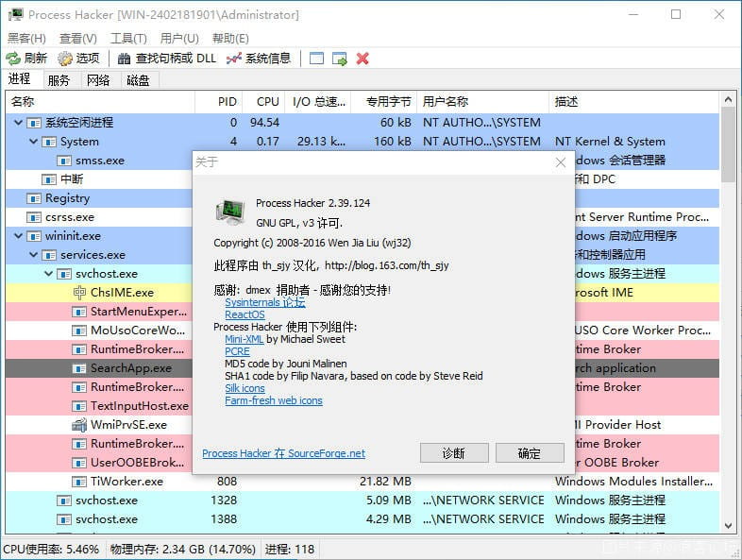
Task: Click the Find window and thread icon
Action: [340, 59]
